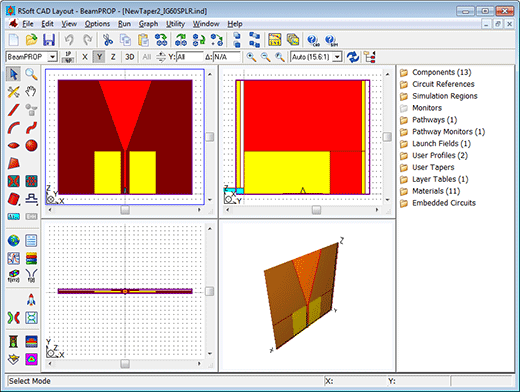
Task: Click the globe global settings icon
Action: tap(13, 240)
